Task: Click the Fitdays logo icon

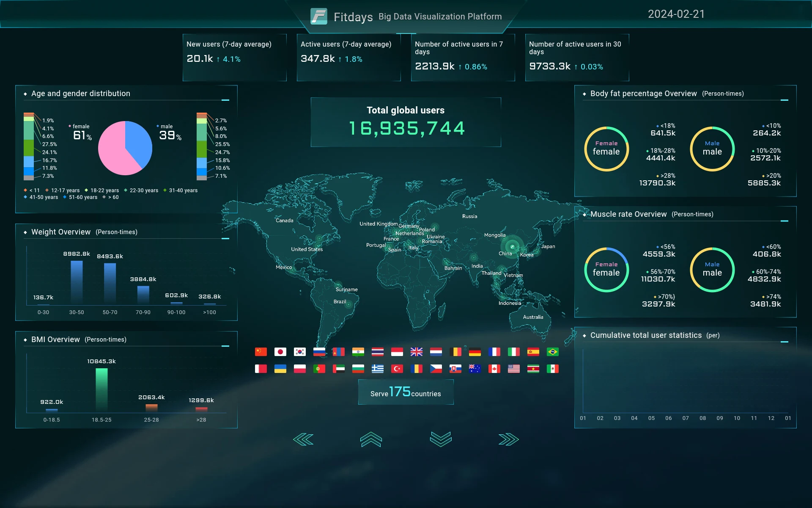Action: pos(318,17)
